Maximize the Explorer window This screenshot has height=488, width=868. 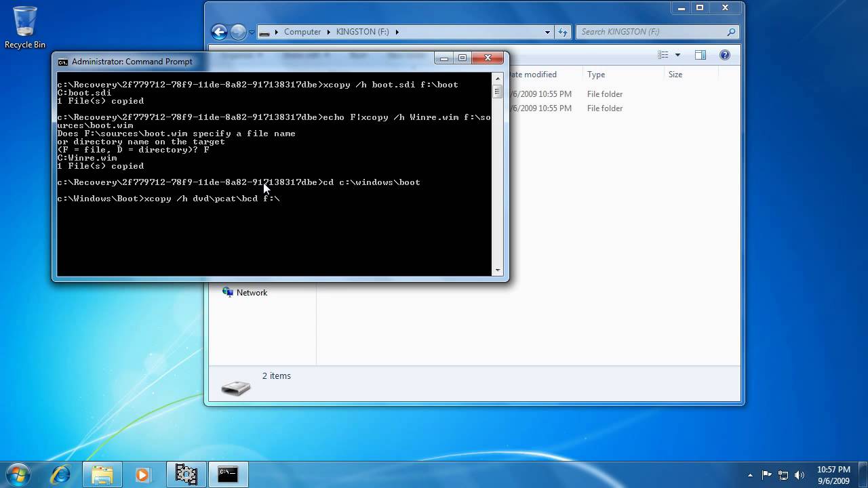700,8
